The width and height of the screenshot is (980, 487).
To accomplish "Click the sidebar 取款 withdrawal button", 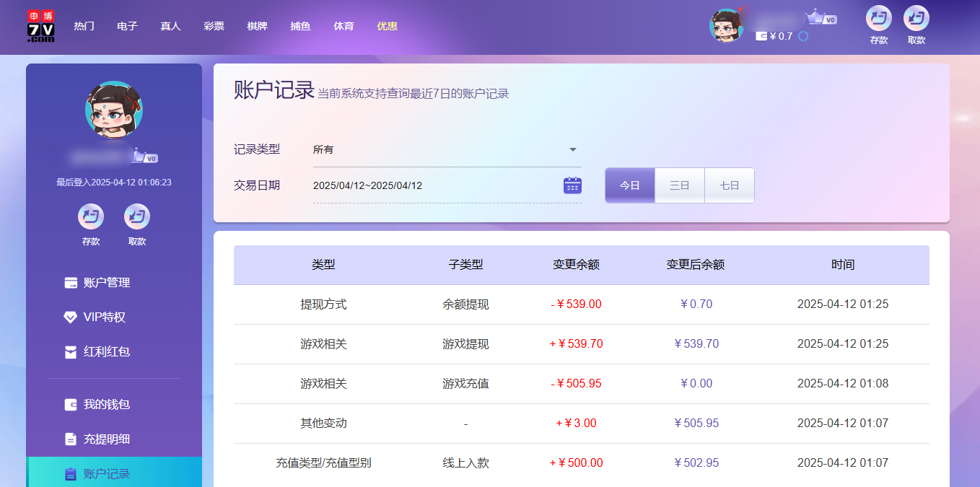I will 136,217.
